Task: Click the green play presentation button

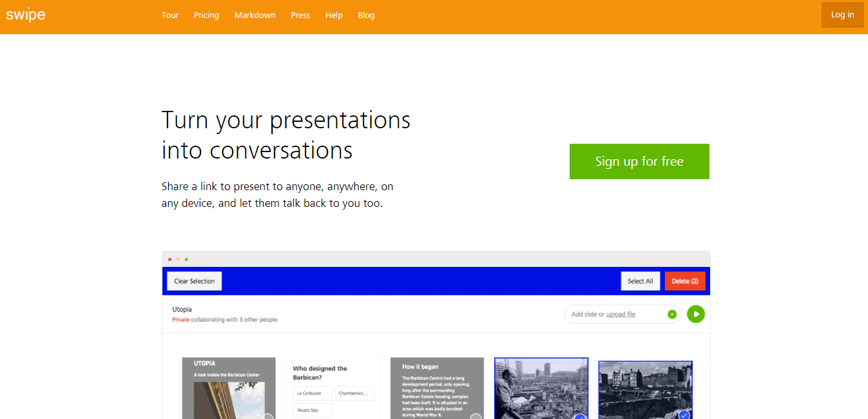Action: 696,314
